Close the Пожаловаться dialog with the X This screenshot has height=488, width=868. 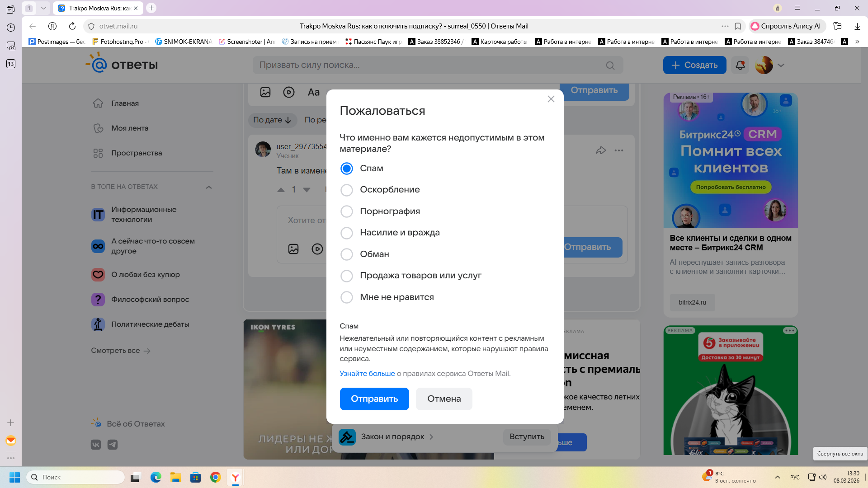click(x=551, y=99)
